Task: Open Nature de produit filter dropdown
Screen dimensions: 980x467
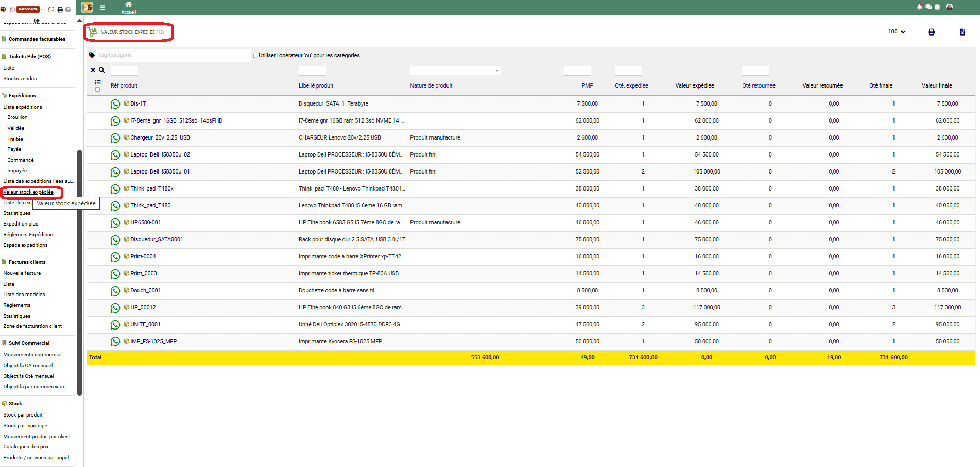Action: click(455, 71)
